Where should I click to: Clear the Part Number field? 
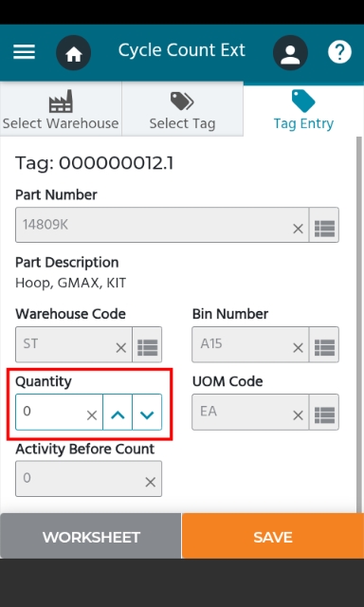[x=298, y=229]
